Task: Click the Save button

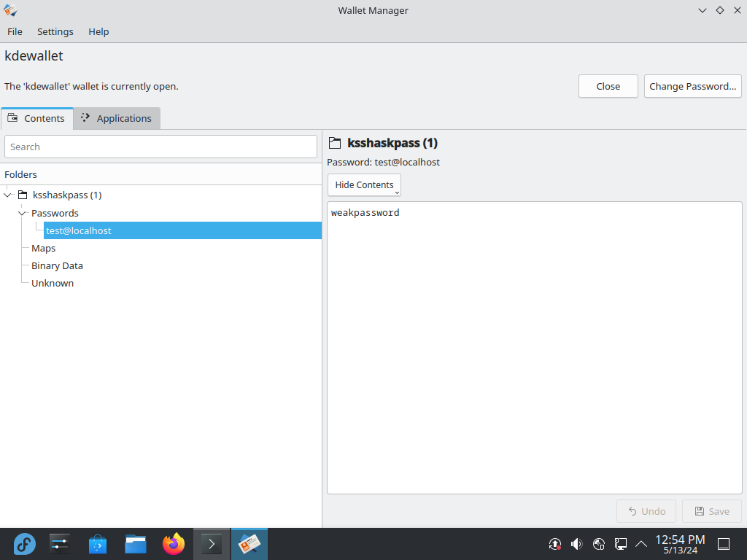Action: pos(712,511)
